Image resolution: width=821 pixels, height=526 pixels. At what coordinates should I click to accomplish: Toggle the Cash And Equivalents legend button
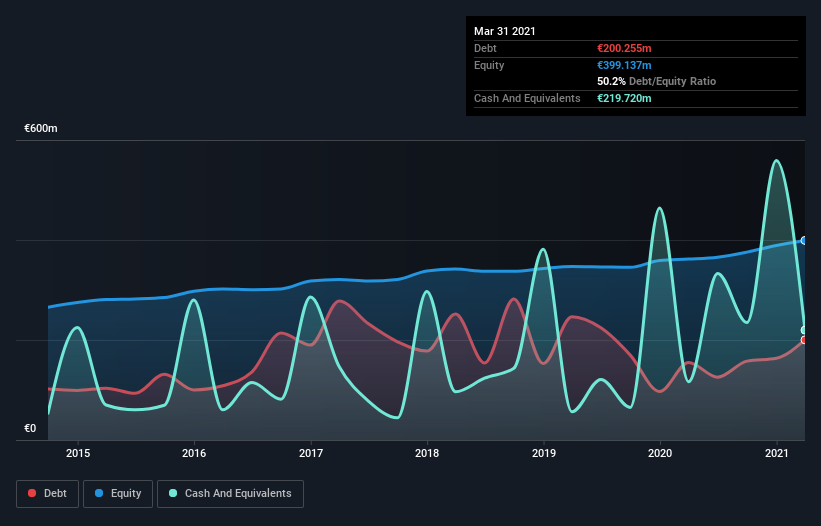tap(230, 494)
